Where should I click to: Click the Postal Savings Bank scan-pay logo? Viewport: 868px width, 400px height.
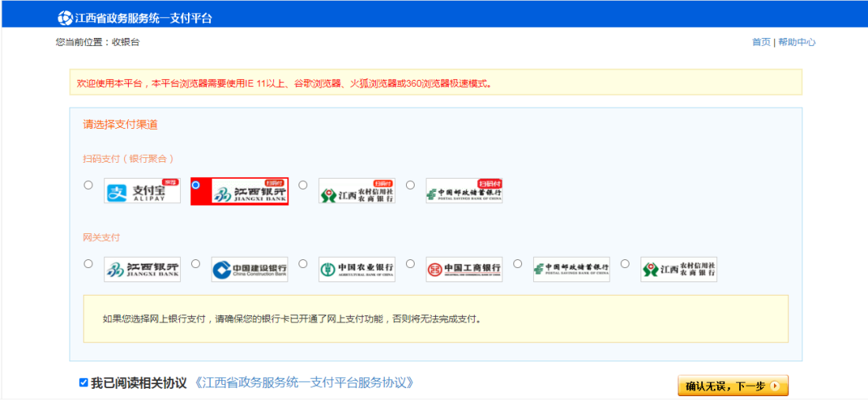point(464,191)
